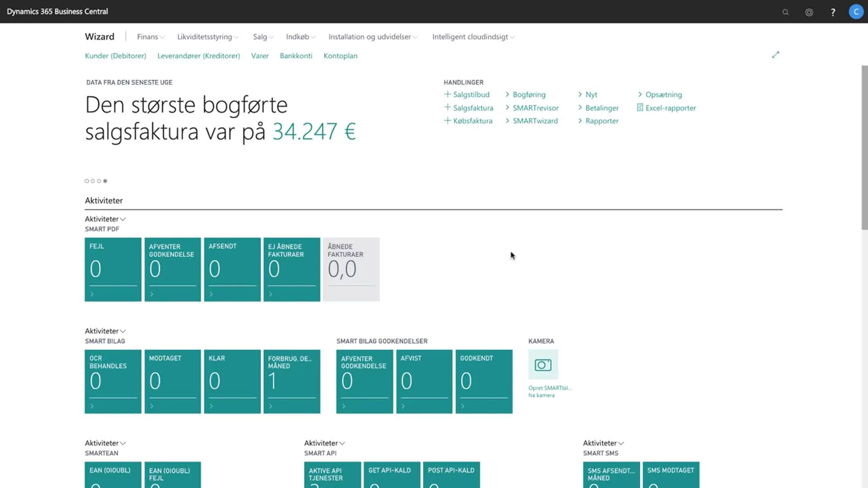Open the Ej åbnede fakturaer tile

pyautogui.click(x=292, y=269)
